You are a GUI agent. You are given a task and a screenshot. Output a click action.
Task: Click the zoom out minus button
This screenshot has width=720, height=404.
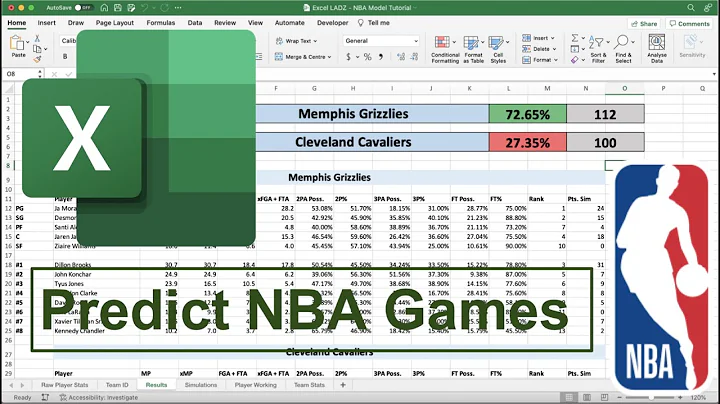[619, 397]
